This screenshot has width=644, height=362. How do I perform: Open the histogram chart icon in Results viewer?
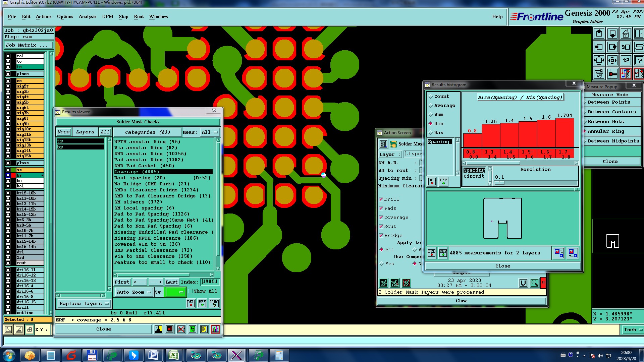[x=215, y=329]
